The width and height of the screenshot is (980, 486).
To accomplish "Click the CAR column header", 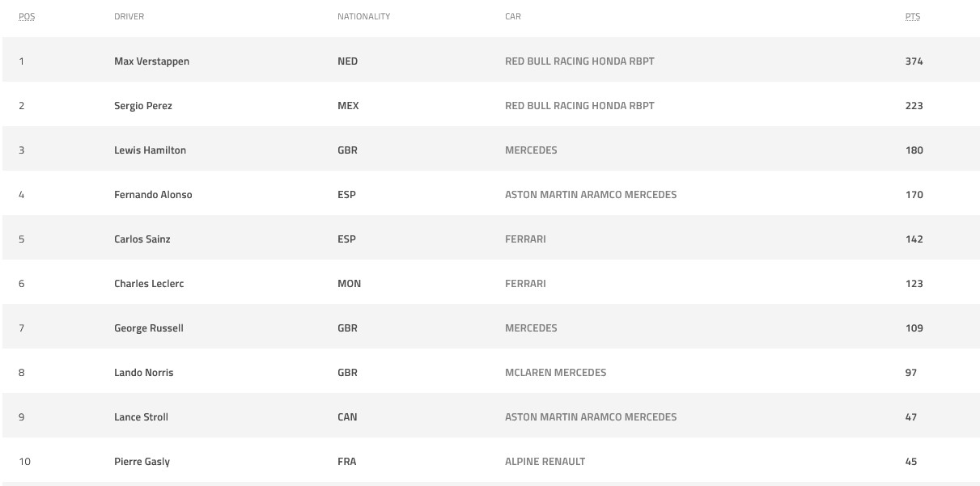I will click(513, 16).
